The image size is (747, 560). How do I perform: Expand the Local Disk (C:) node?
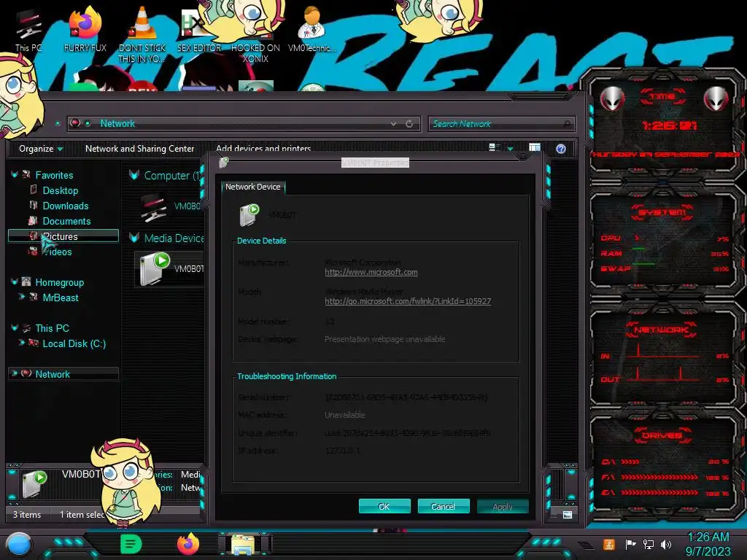coord(21,343)
